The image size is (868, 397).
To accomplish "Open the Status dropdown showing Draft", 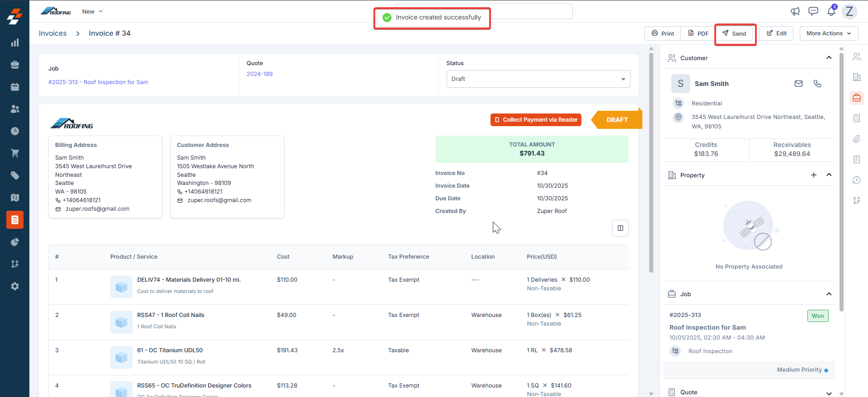I will coord(538,79).
